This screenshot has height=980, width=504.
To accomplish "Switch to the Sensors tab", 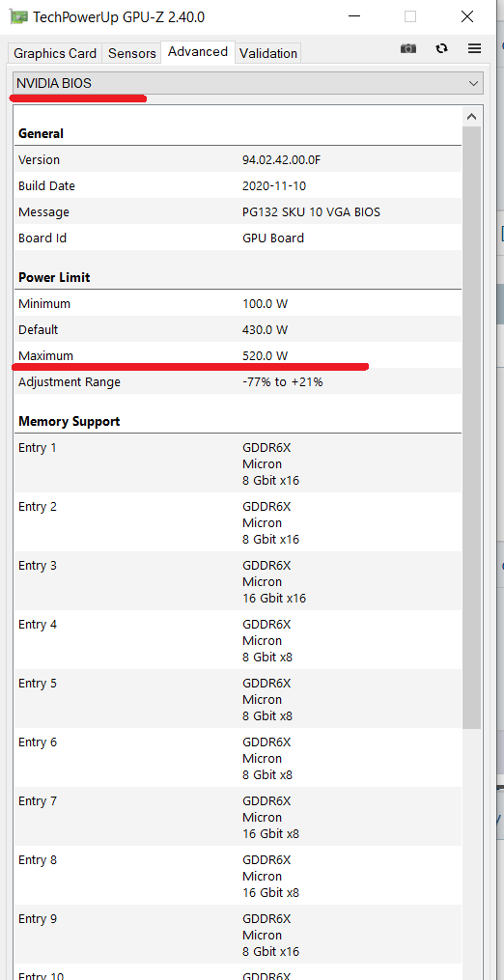I will (132, 53).
